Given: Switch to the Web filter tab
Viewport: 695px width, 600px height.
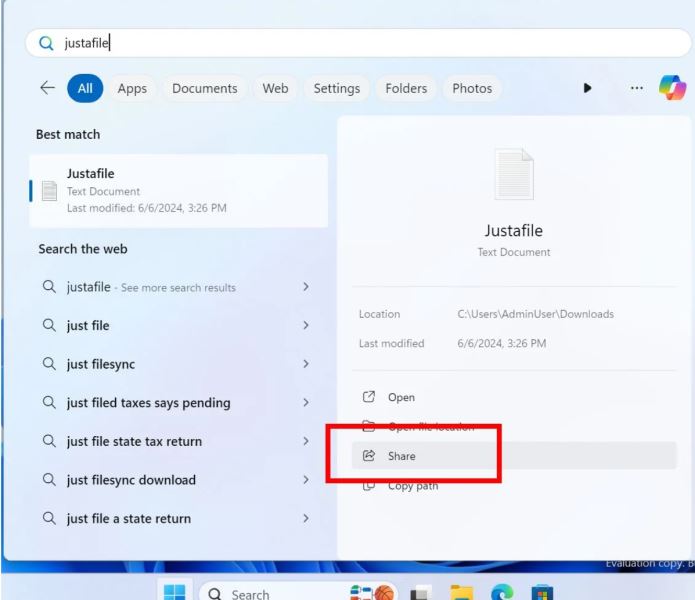Looking at the screenshot, I should click(275, 88).
